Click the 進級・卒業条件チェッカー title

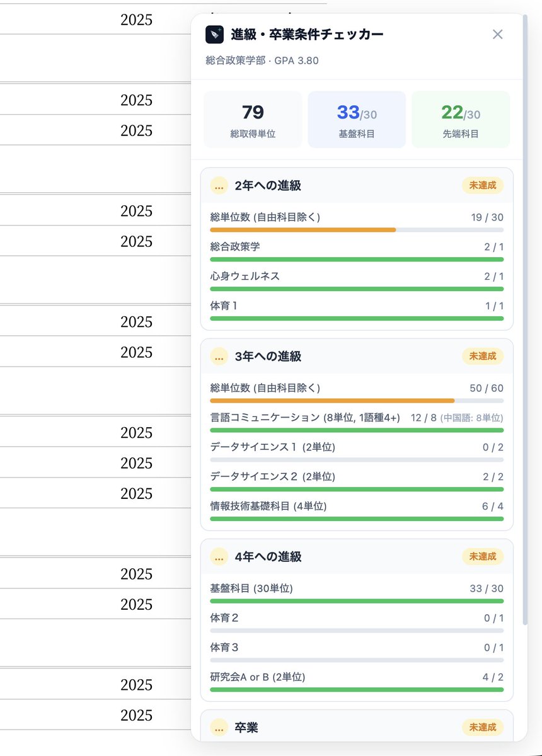[x=307, y=35]
